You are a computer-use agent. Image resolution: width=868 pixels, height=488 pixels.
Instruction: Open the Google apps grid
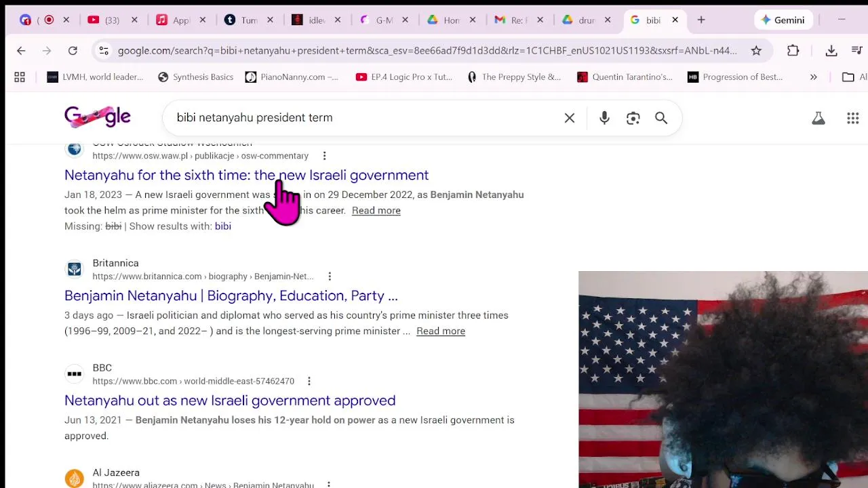pos(853,118)
